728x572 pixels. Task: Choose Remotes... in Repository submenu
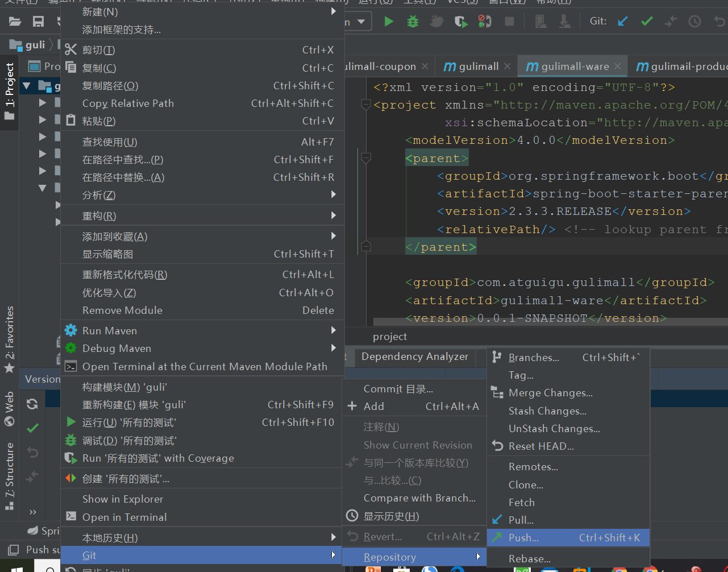coord(568,467)
